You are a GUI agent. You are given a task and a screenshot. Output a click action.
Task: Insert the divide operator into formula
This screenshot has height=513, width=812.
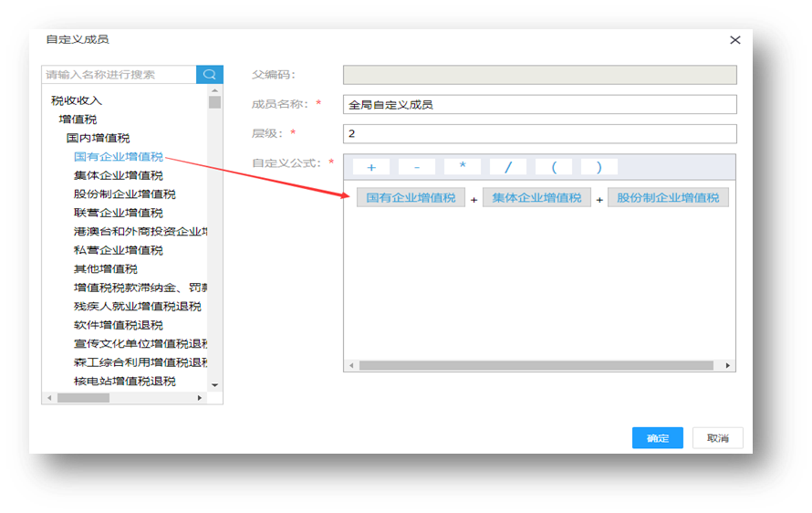[508, 167]
